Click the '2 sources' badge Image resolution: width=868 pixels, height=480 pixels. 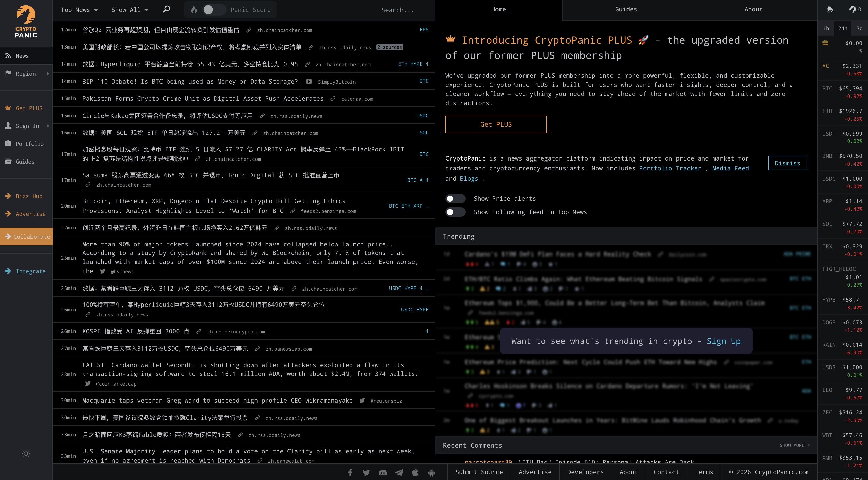pyautogui.click(x=390, y=47)
